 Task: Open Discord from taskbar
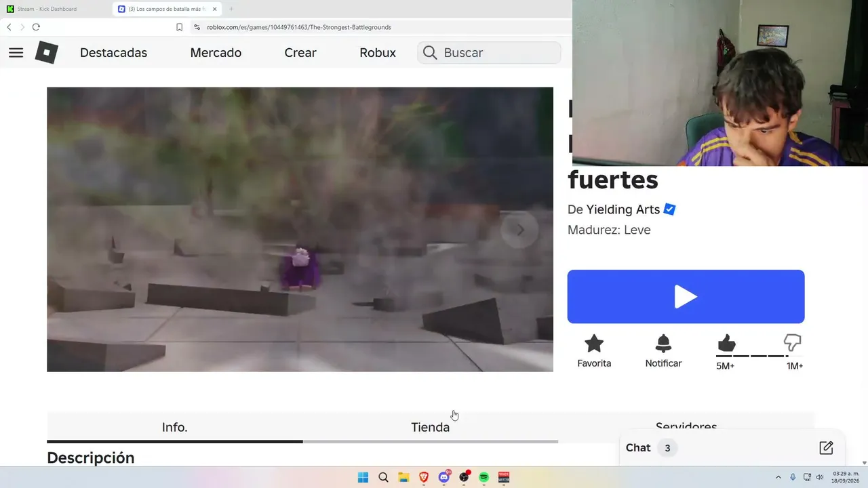(x=444, y=477)
